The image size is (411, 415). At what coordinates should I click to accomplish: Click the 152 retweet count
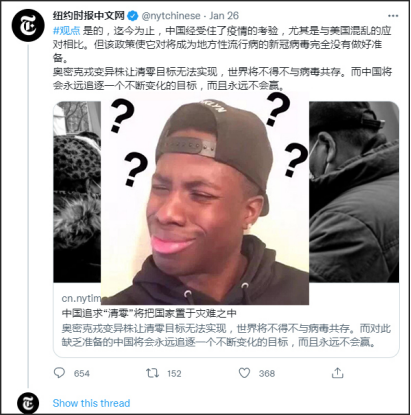pos(174,373)
